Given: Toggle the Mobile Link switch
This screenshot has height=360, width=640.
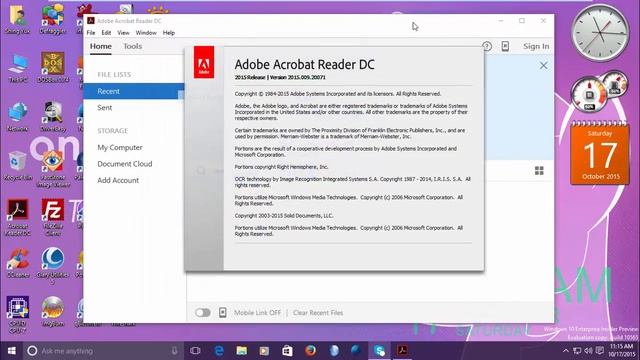Looking at the screenshot, I should (x=202, y=313).
